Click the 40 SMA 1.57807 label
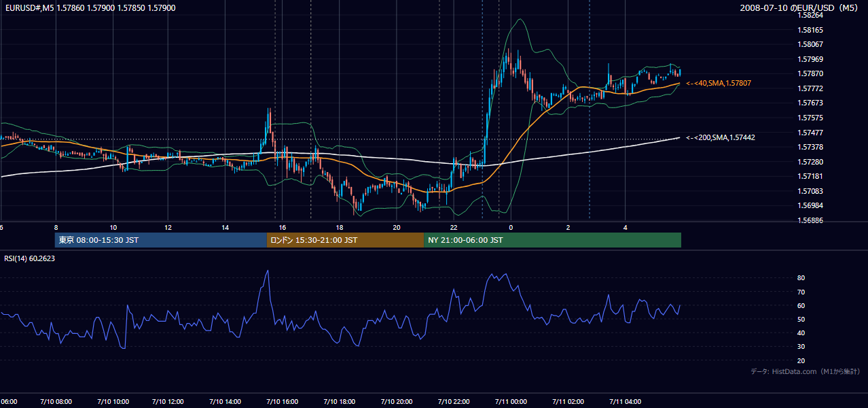Image resolution: width=868 pixels, height=408 pixels. (719, 83)
